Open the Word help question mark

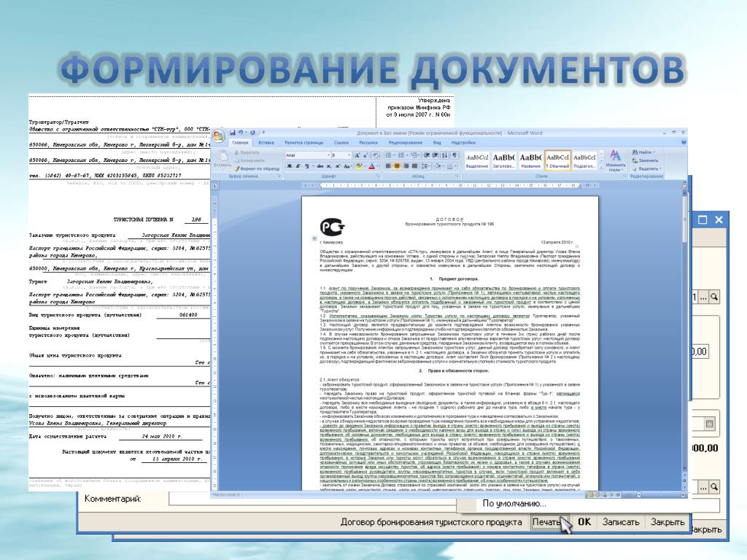coord(684,142)
